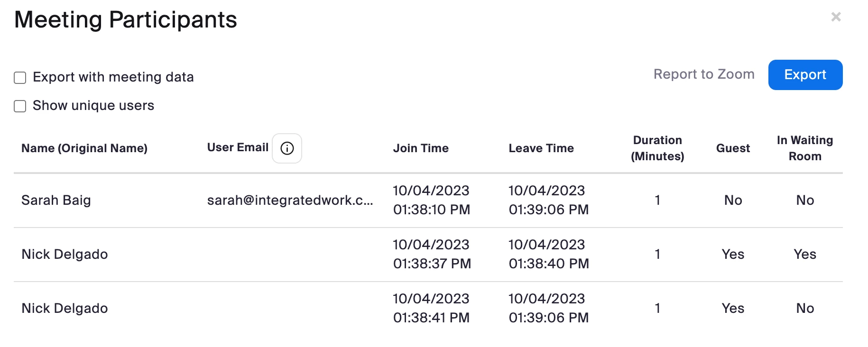Click the blue Export button
Screen dimensions: 868x347
[x=805, y=75]
